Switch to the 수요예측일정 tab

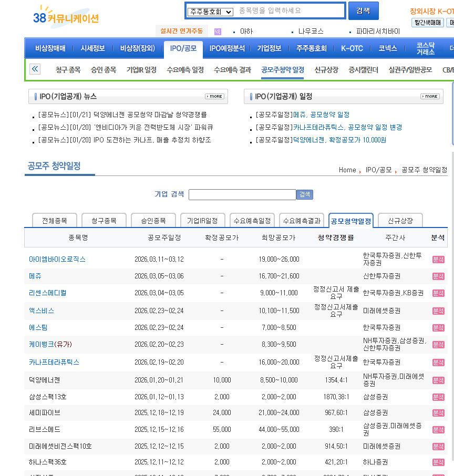pyautogui.click(x=252, y=221)
